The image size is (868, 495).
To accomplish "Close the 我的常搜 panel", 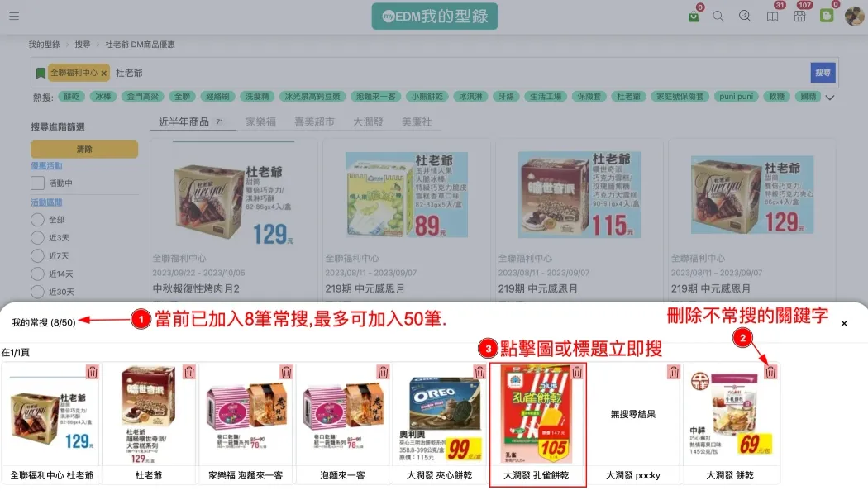I will pos(844,323).
